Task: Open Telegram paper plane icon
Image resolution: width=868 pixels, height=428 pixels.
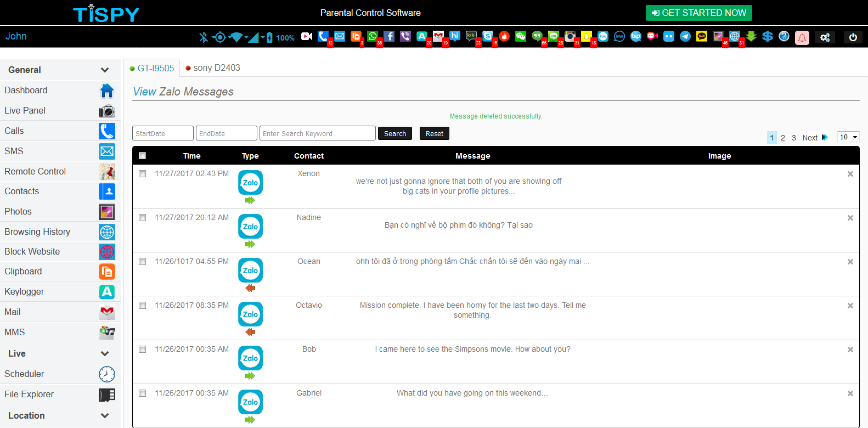Action: click(685, 36)
